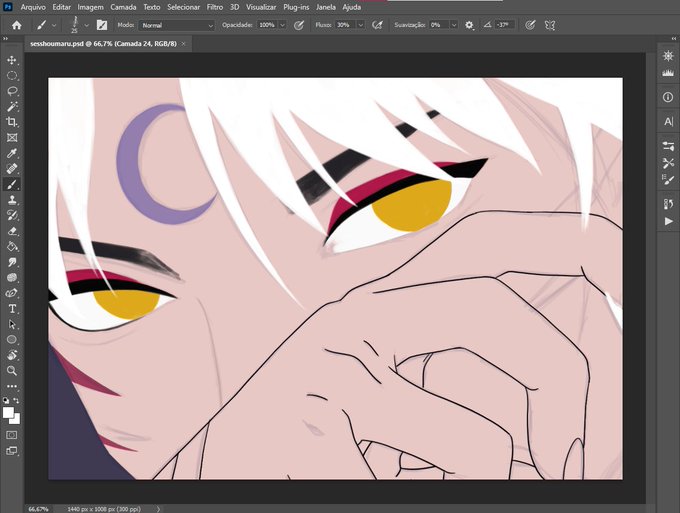The height and width of the screenshot is (513, 680).
Task: Select the Eraser tool
Action: [12, 231]
